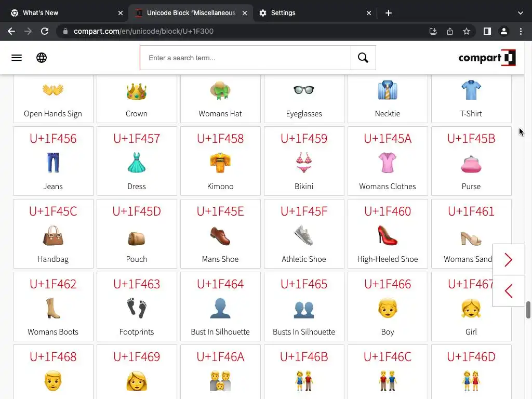Open the Pouch emoji card

coord(137,234)
